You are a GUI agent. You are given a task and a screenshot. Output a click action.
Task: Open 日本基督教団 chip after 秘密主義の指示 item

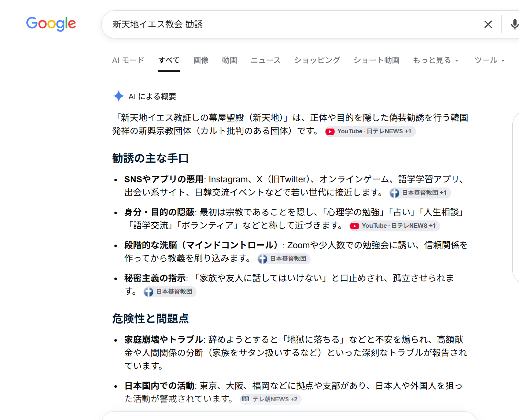[x=170, y=292]
